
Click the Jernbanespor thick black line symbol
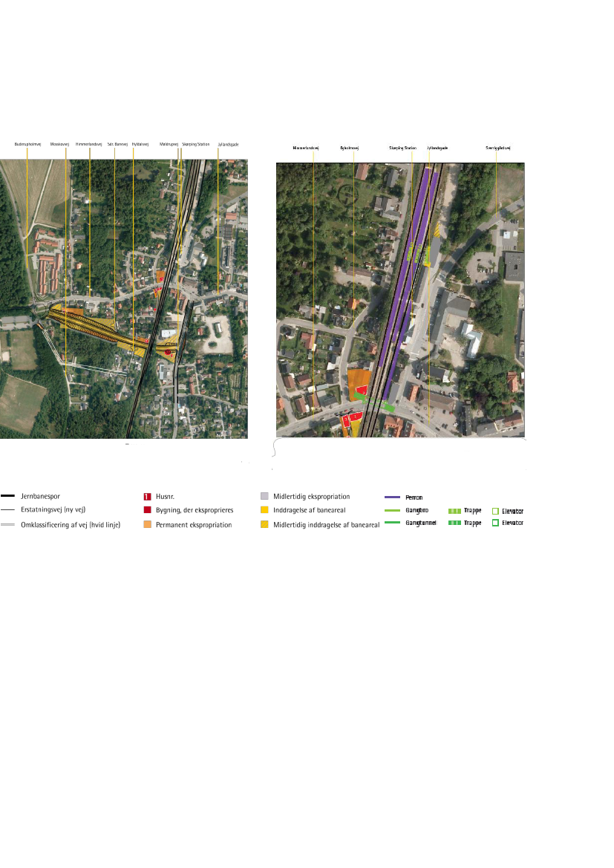(8, 496)
